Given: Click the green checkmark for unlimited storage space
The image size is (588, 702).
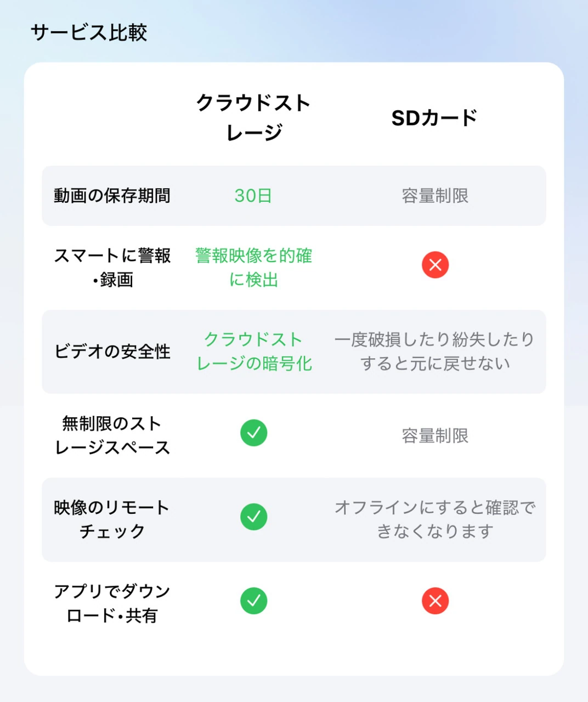Looking at the screenshot, I should point(253,433).
